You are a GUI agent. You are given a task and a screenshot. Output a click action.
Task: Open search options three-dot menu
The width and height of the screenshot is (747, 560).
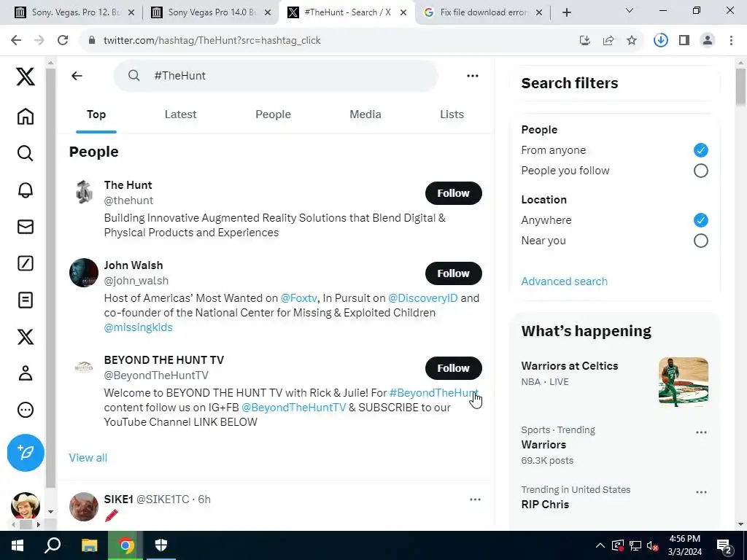[473, 76]
